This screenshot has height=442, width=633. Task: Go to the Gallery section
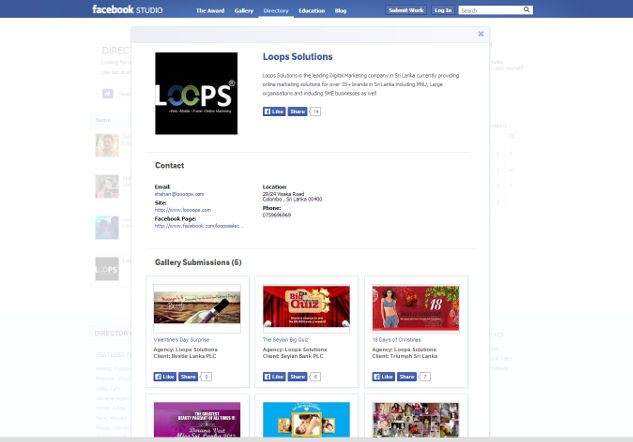coord(244,10)
